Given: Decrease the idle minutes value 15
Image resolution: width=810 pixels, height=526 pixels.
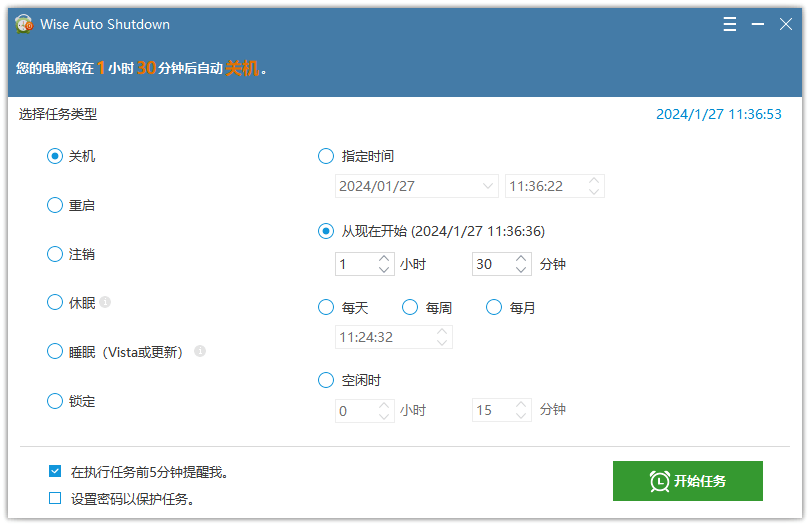Looking at the screenshot, I should click(x=521, y=416).
